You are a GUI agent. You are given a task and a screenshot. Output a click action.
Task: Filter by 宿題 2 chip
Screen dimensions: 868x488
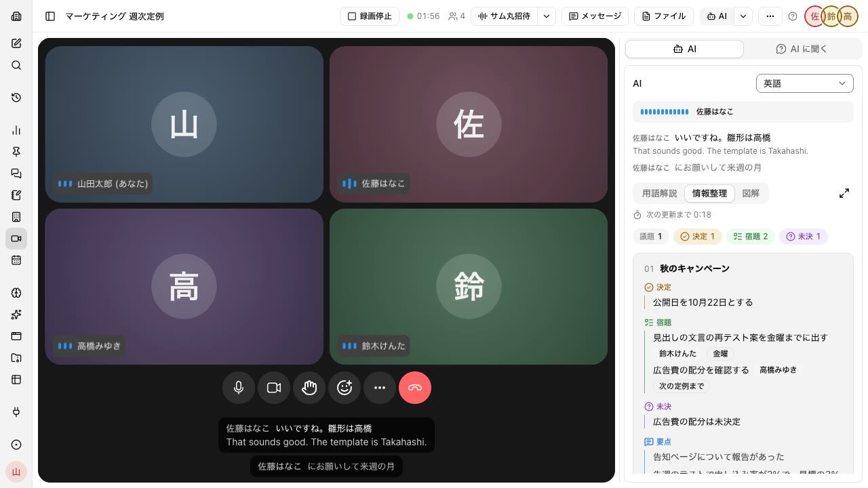pyautogui.click(x=751, y=237)
